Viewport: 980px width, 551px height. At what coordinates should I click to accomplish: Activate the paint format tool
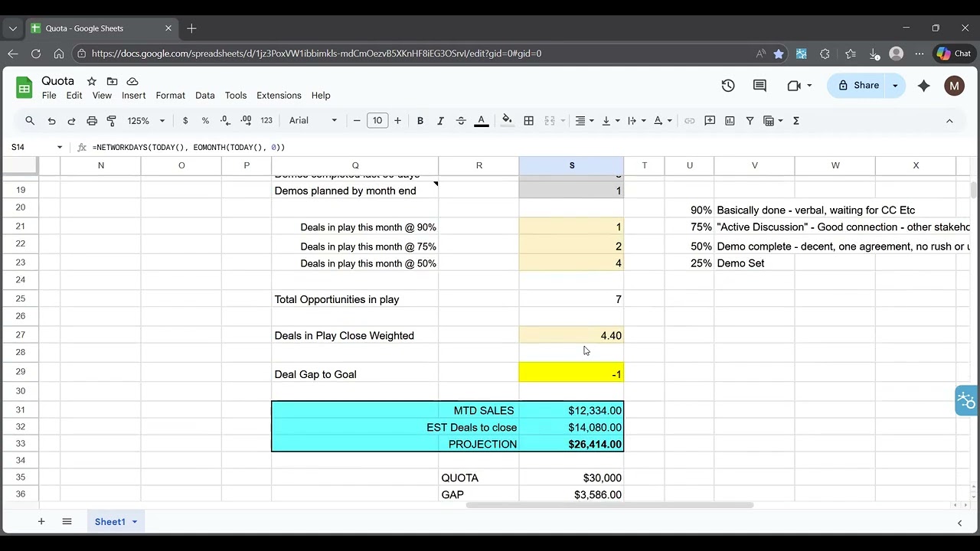coord(112,121)
